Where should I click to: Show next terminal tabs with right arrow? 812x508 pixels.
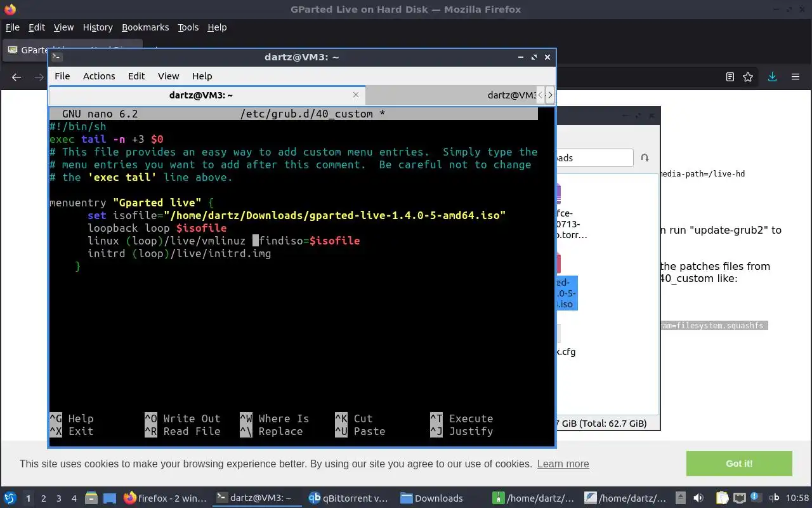[x=550, y=95]
